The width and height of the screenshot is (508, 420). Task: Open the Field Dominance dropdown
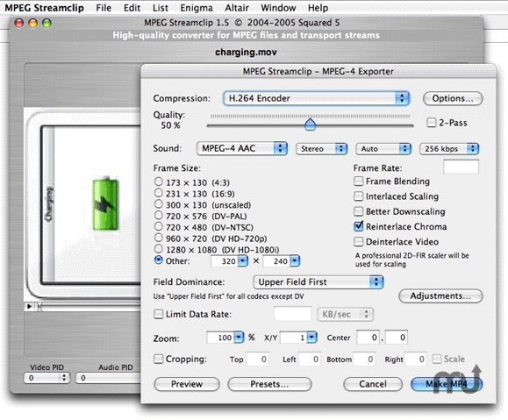pyautogui.click(x=318, y=282)
